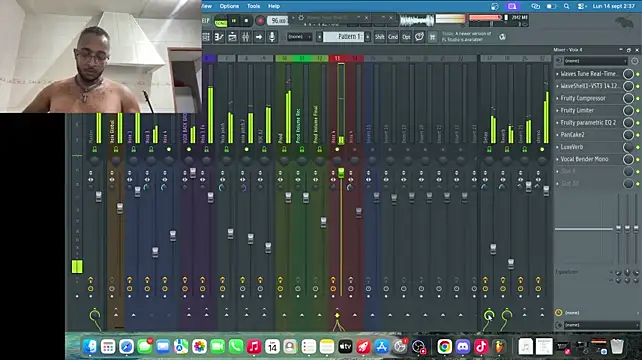Image resolution: width=642 pixels, height=360 pixels.
Task: Click the Opt key button
Action: [x=406, y=37]
